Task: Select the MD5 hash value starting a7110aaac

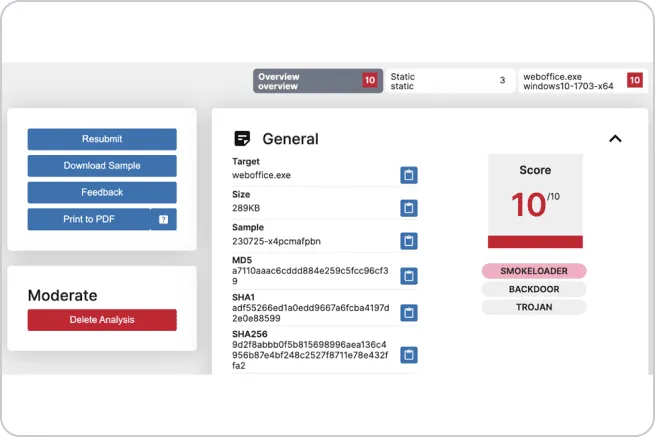Action: 310,276
